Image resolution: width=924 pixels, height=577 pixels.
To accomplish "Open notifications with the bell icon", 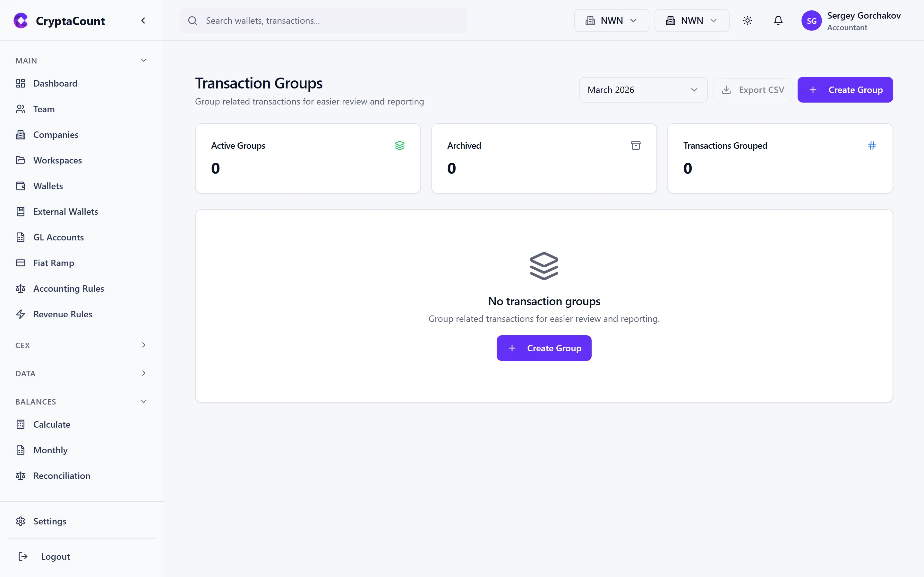I will click(778, 21).
